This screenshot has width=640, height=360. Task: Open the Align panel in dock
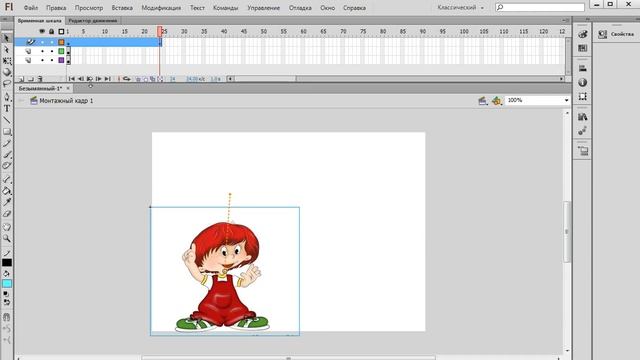tap(582, 68)
